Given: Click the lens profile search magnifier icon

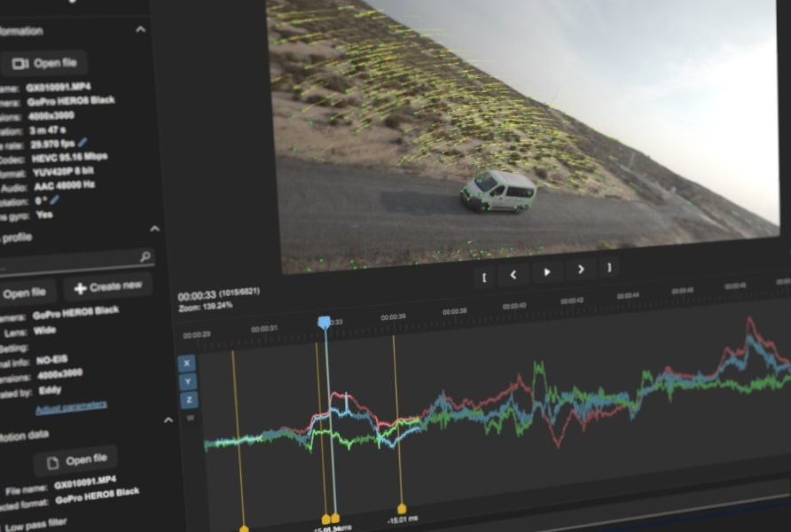Looking at the screenshot, I should (145, 256).
